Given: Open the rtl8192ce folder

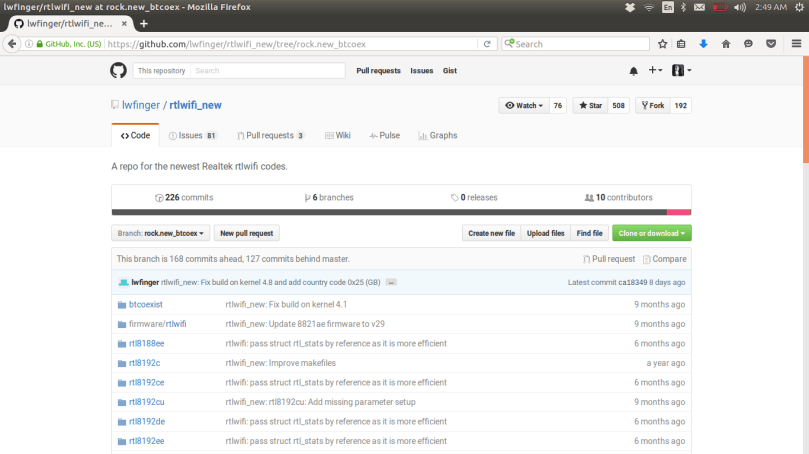Looking at the screenshot, I should pyautogui.click(x=147, y=383).
